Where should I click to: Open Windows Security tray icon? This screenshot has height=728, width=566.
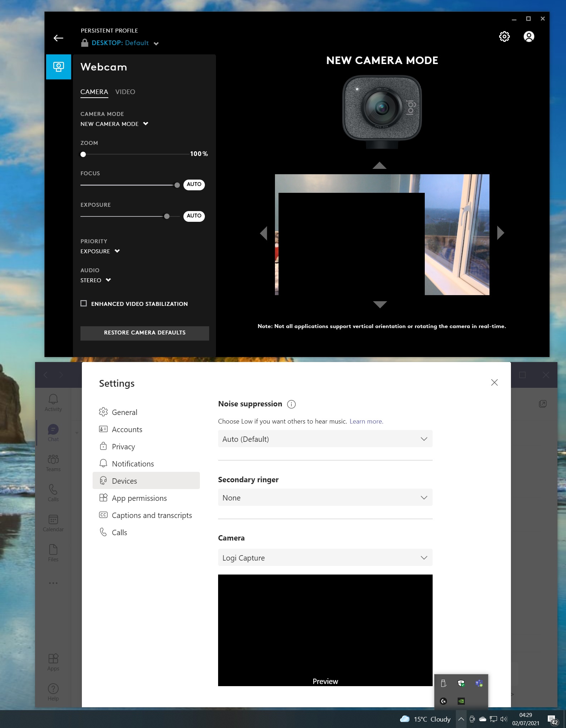pyautogui.click(x=461, y=683)
